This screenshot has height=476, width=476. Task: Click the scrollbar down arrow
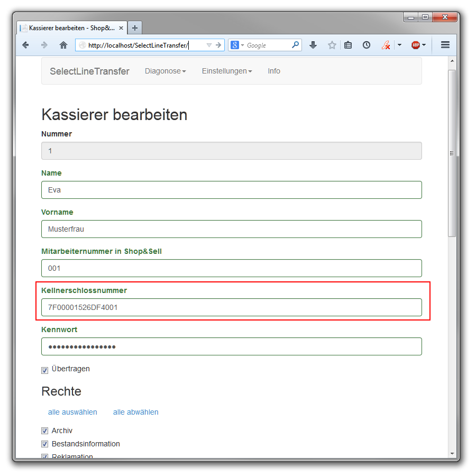(452, 454)
